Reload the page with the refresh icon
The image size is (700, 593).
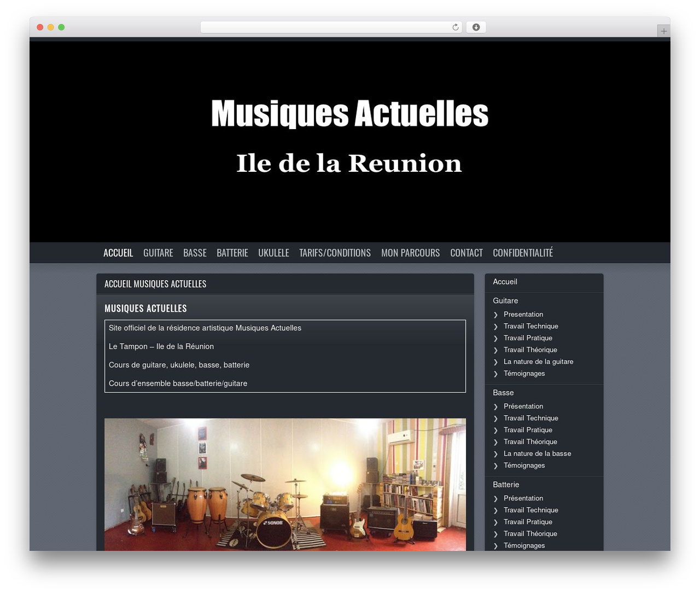(455, 27)
